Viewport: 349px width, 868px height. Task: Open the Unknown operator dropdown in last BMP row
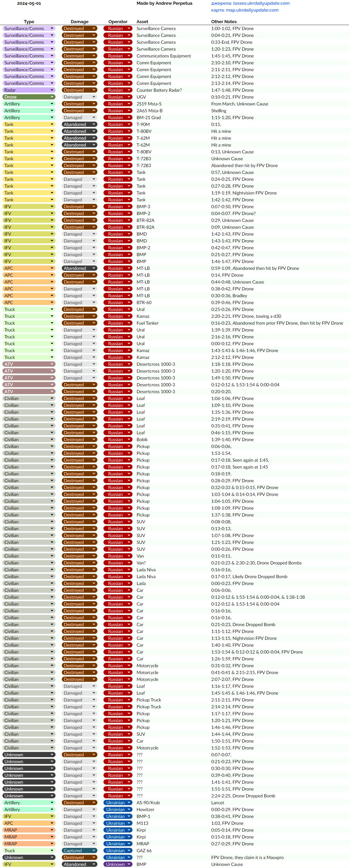coord(118,864)
